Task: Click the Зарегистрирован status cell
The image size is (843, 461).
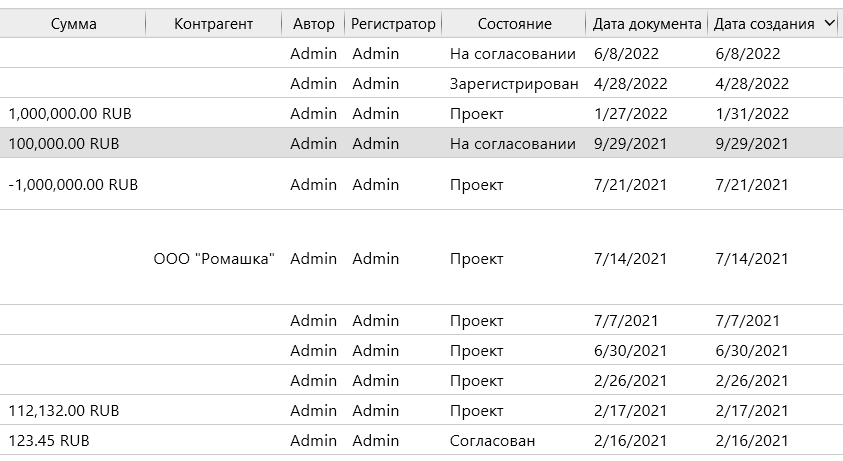Action: [x=514, y=84]
